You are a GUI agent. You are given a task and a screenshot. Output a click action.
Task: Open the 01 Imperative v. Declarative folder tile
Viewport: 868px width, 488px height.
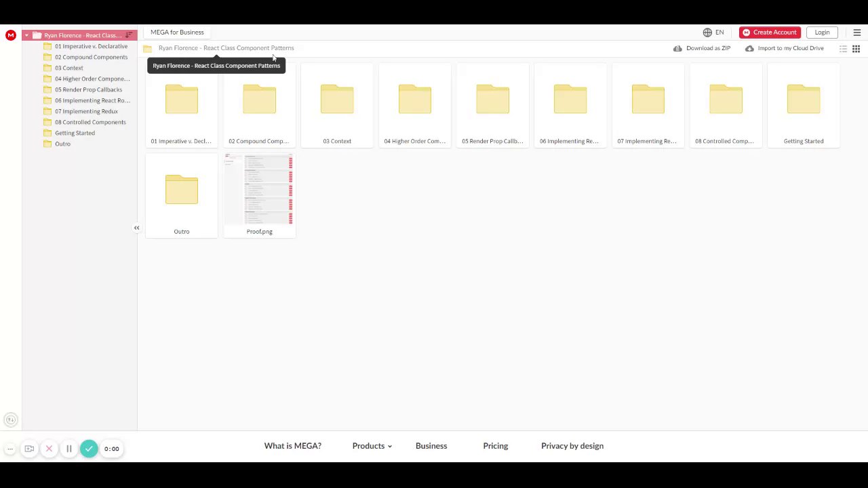(x=182, y=106)
